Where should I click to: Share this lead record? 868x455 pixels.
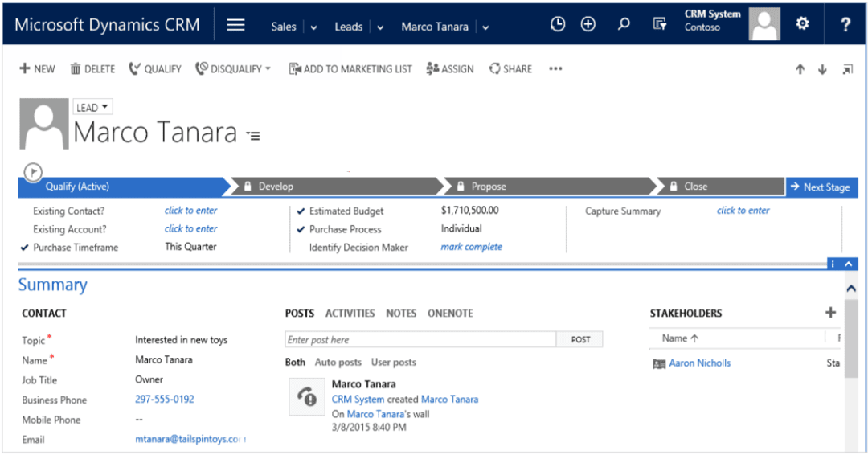point(510,68)
